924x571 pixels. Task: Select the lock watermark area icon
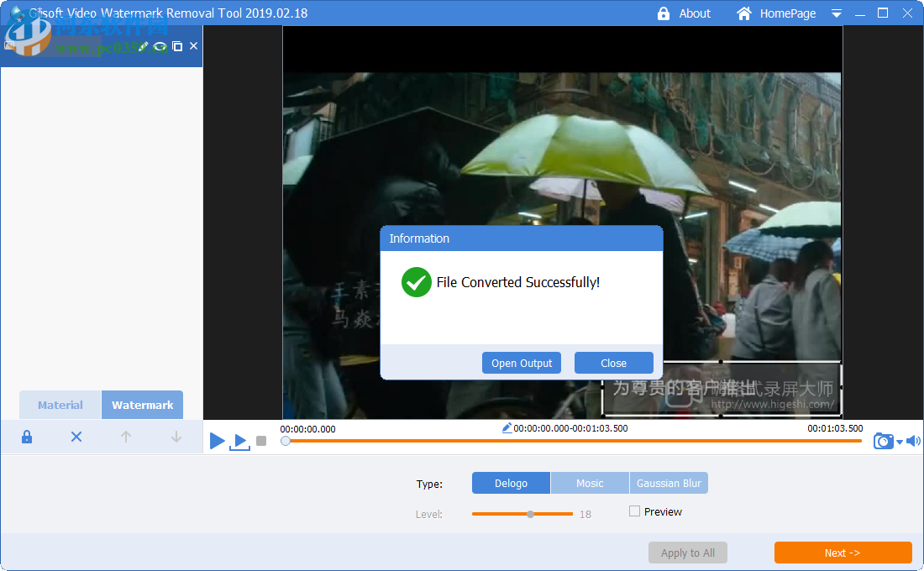click(26, 437)
